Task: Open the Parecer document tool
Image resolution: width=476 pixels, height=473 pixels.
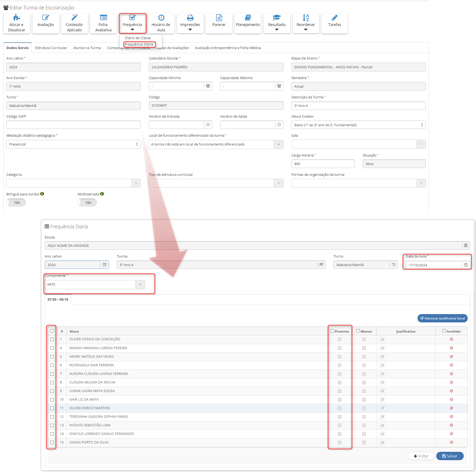Action: (x=219, y=23)
